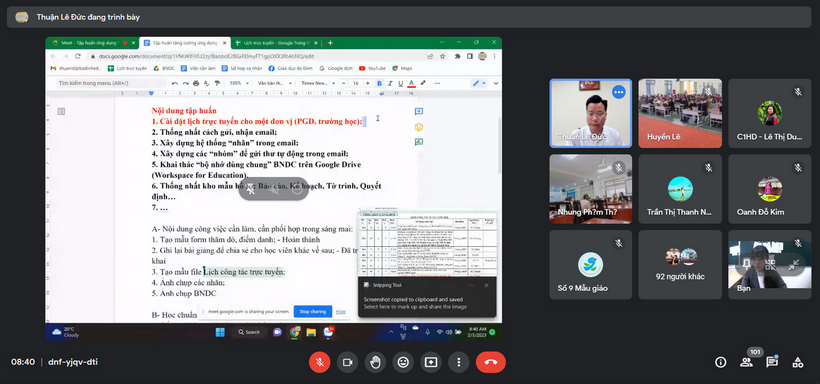
Task: Open more options three-dot menu
Action: (x=458, y=362)
